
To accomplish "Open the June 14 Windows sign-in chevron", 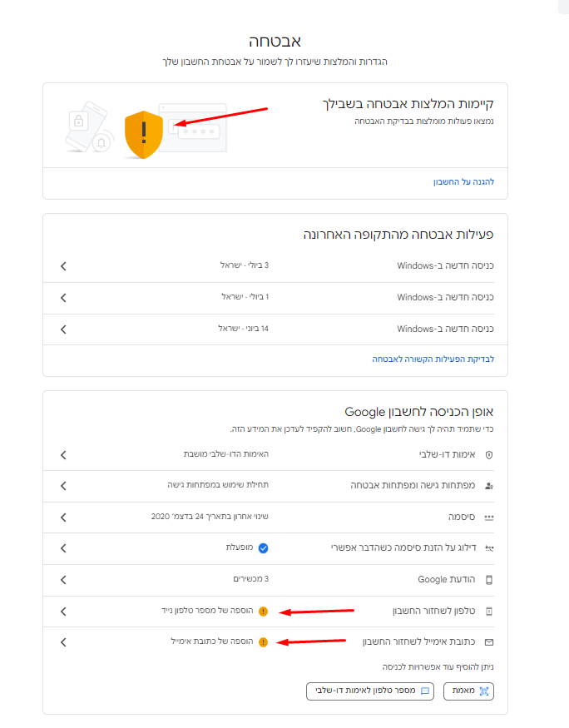I will coord(63,329).
